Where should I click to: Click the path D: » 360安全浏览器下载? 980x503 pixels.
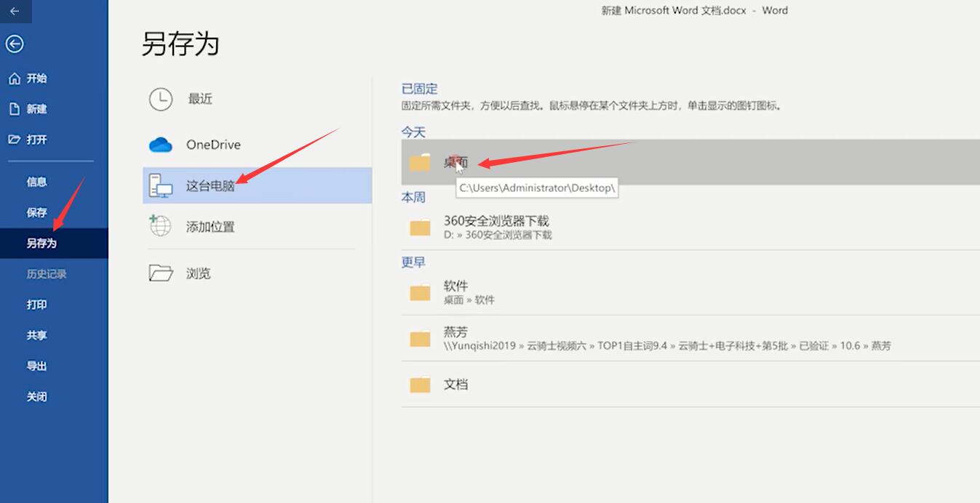498,235
